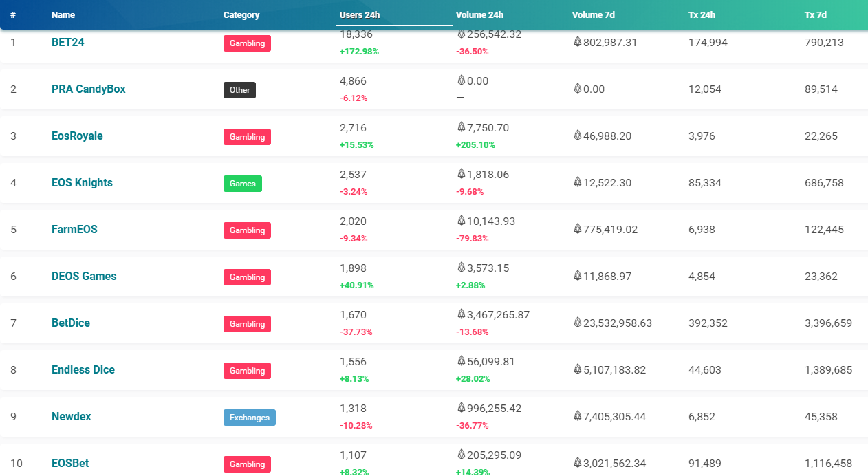The width and height of the screenshot is (868, 476).
Task: Click EOS icon beside 775,419.02
Action: click(x=577, y=229)
